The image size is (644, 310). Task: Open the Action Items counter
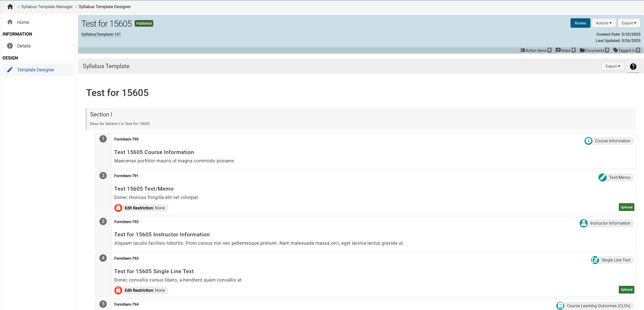pyautogui.click(x=536, y=50)
